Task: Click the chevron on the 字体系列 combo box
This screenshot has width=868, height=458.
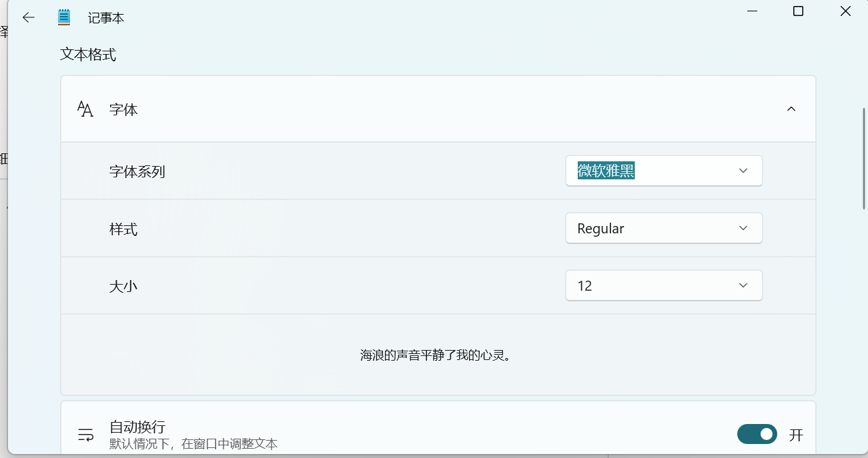Action: (743, 171)
